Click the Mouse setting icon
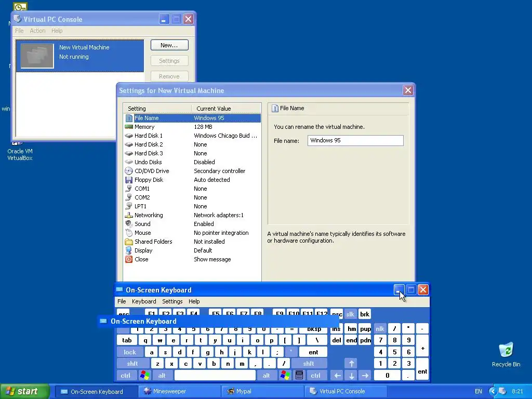This screenshot has width=532, height=399. pyautogui.click(x=129, y=233)
